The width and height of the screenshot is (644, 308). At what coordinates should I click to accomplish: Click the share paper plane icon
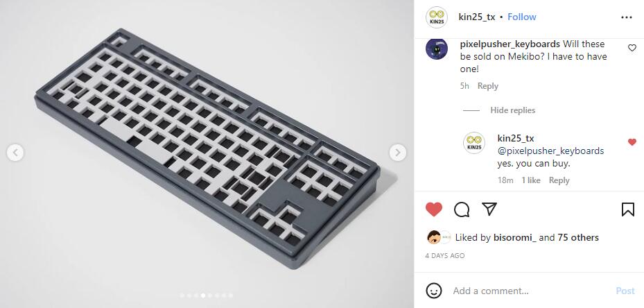pyautogui.click(x=489, y=209)
